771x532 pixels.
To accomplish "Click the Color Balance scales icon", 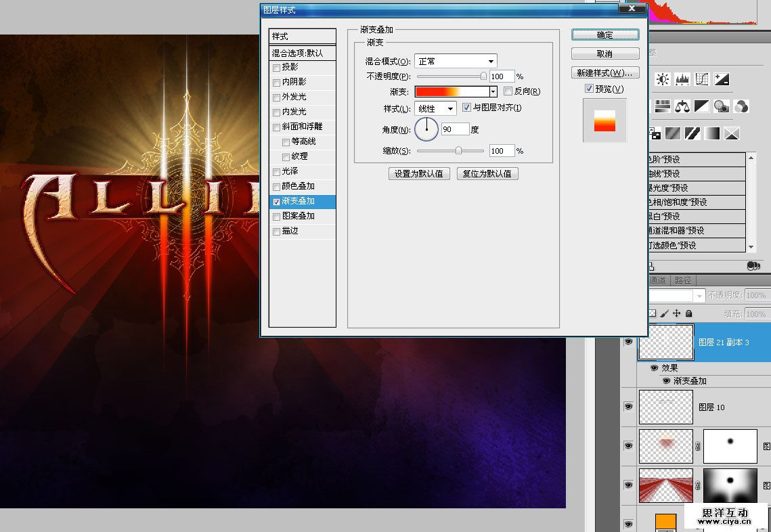I will [x=682, y=106].
